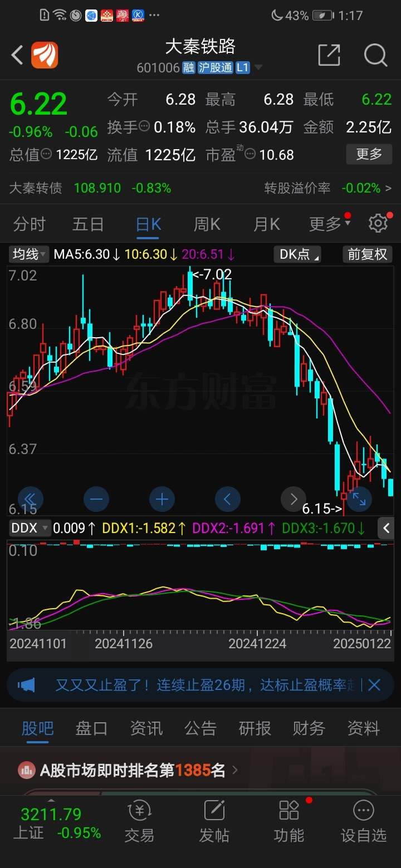Zoom out chart with minus button
This screenshot has height=868, width=401.
[96, 499]
